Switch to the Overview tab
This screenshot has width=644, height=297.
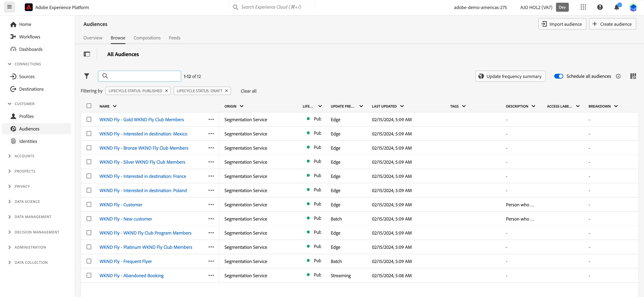[x=93, y=38]
